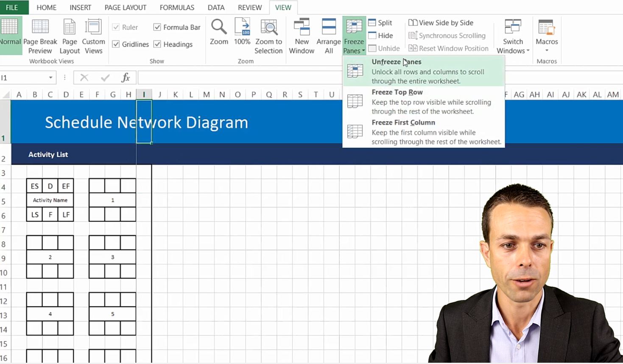The width and height of the screenshot is (623, 364).
Task: Uncheck the Formula Bar checkbox
Action: (157, 27)
